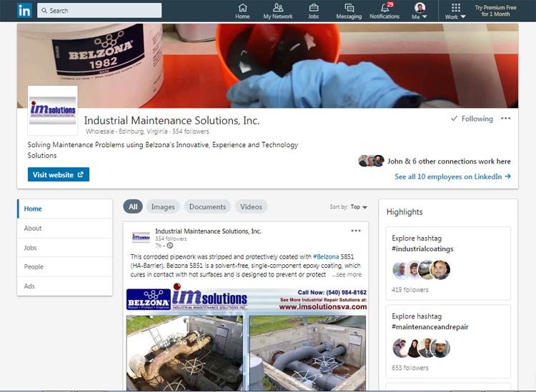Click the LinkedIn logo icon

pyautogui.click(x=24, y=10)
